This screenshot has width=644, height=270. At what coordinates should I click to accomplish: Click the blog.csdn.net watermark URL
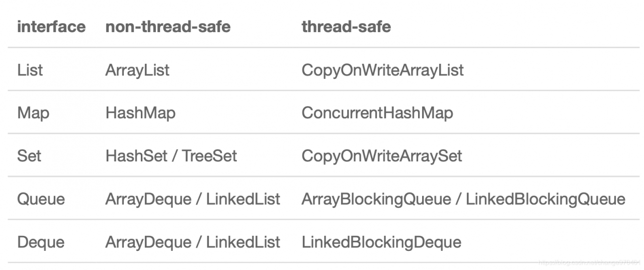589,262
